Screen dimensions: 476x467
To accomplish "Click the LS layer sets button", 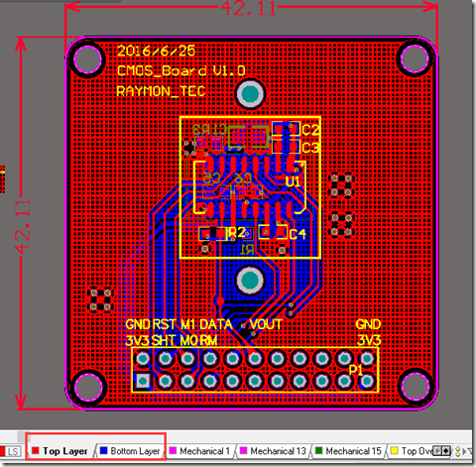I will point(13,451).
